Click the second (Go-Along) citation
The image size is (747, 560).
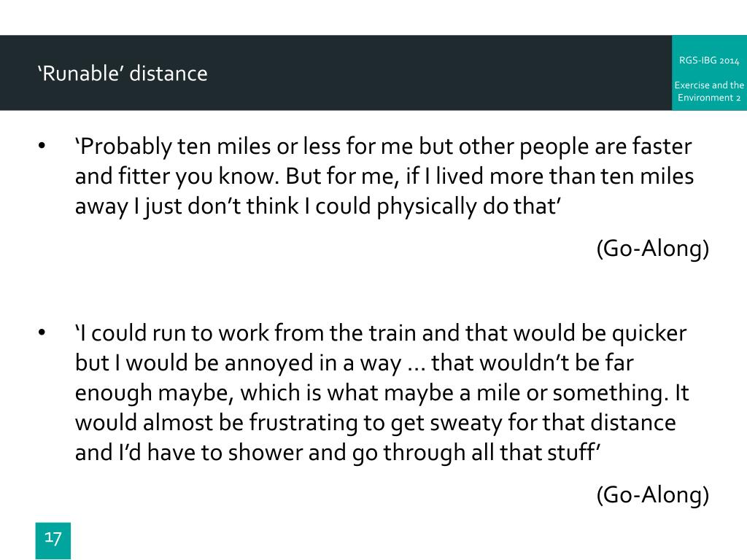tap(653, 495)
